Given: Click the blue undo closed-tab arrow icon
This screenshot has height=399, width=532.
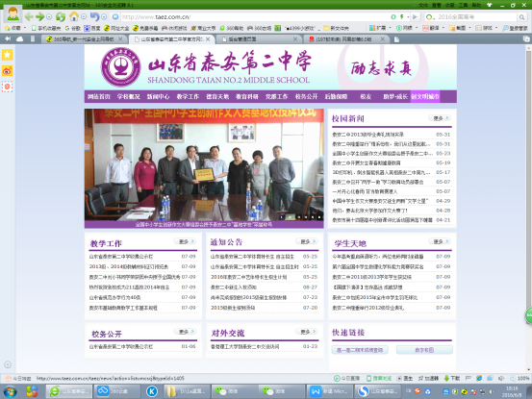Looking at the screenshot, I should pyautogui.click(x=94, y=16).
